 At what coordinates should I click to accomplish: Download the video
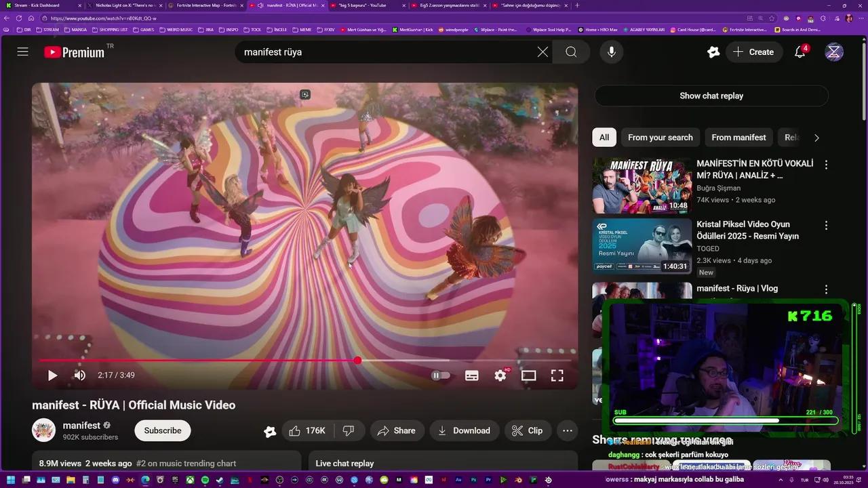[464, 430]
